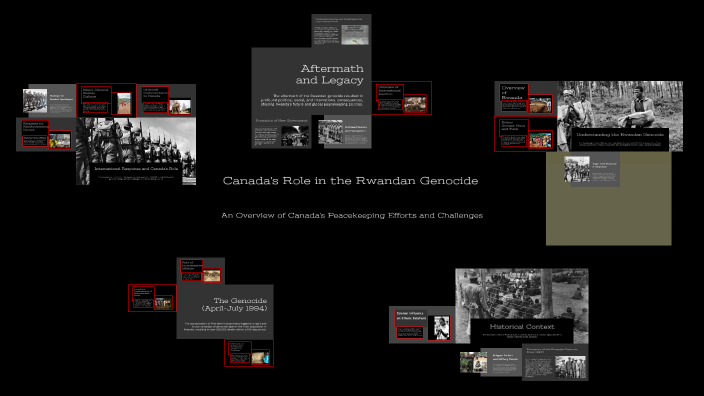
Task: Select International Response and Canada's Role caption
Action: click(x=136, y=169)
